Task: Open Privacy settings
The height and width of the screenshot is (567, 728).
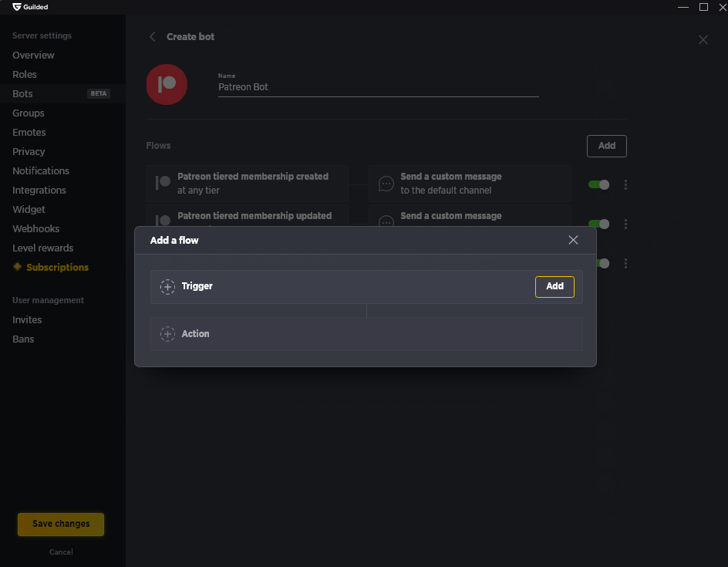Action: point(29,151)
